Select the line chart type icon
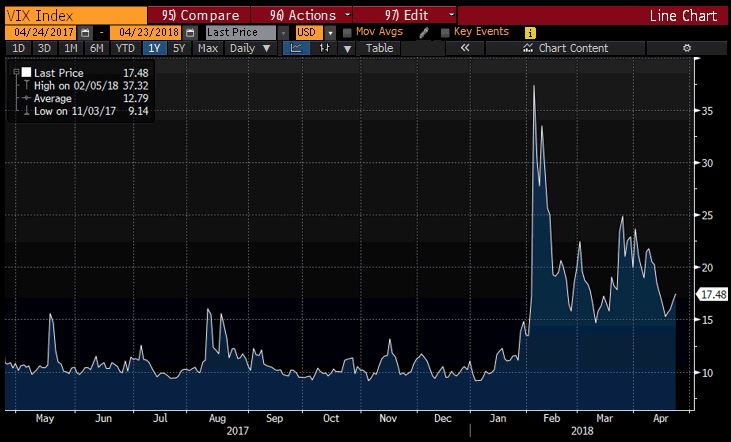Viewport: 731px width, 442px height. tap(297, 48)
